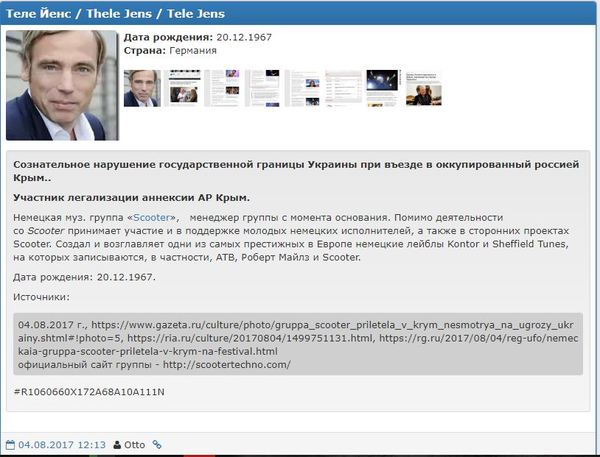Open the fourth gallery thumbnail
Viewport: 600px width, 457px height.
tap(262, 88)
